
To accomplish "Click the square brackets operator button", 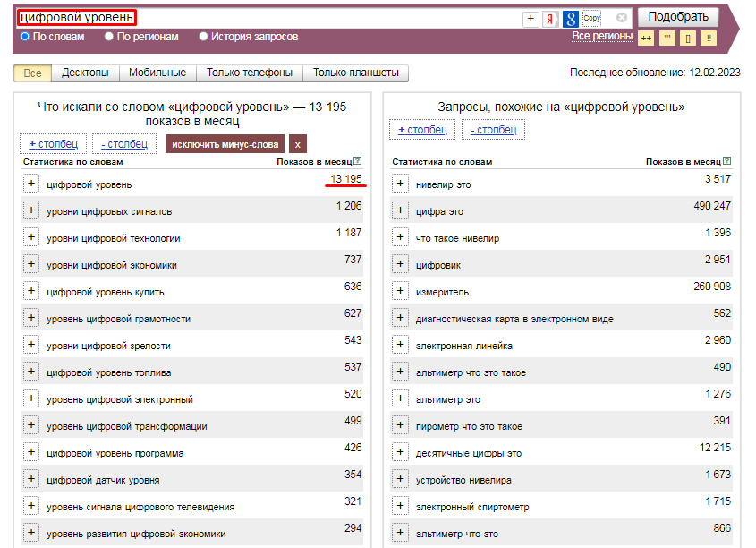I will pos(688,38).
